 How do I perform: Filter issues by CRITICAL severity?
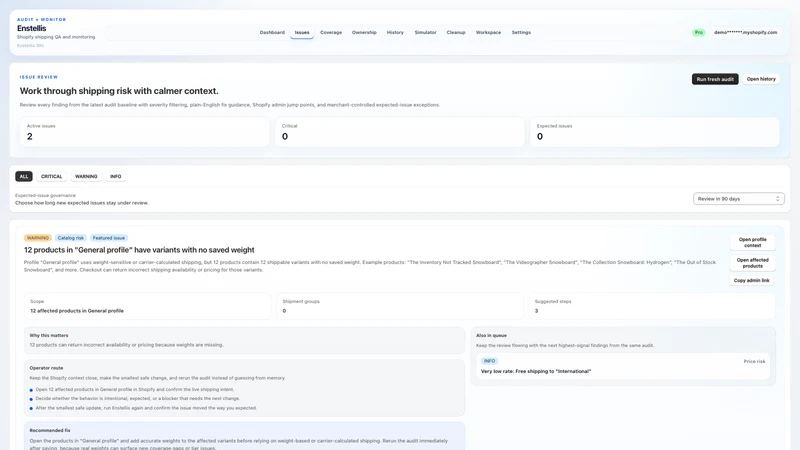pos(52,176)
